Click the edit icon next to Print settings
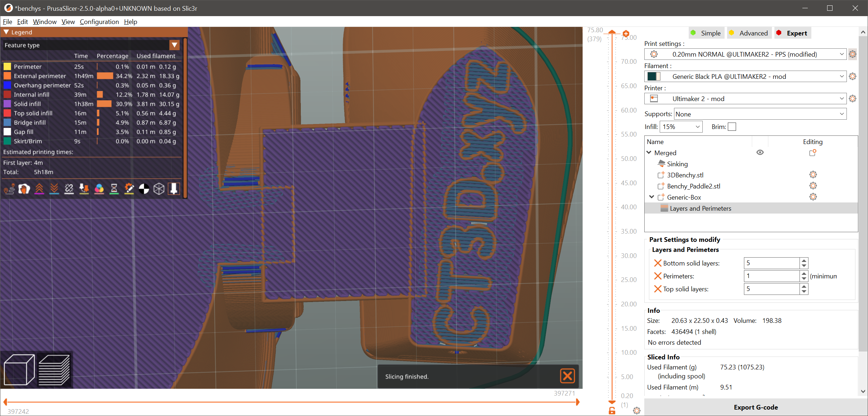Screen dimensions: 868x416 point(853,54)
